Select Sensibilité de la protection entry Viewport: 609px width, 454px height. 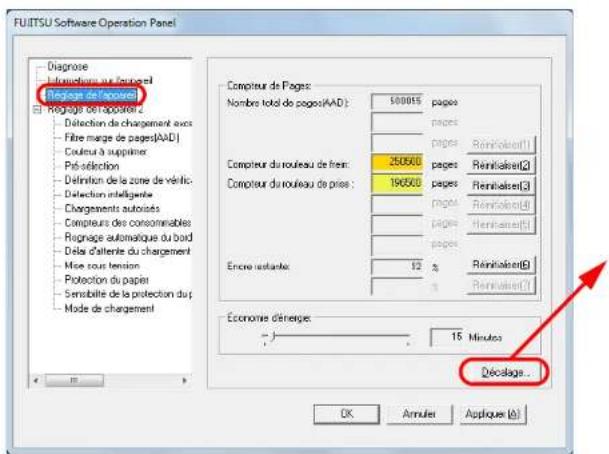click(x=128, y=294)
